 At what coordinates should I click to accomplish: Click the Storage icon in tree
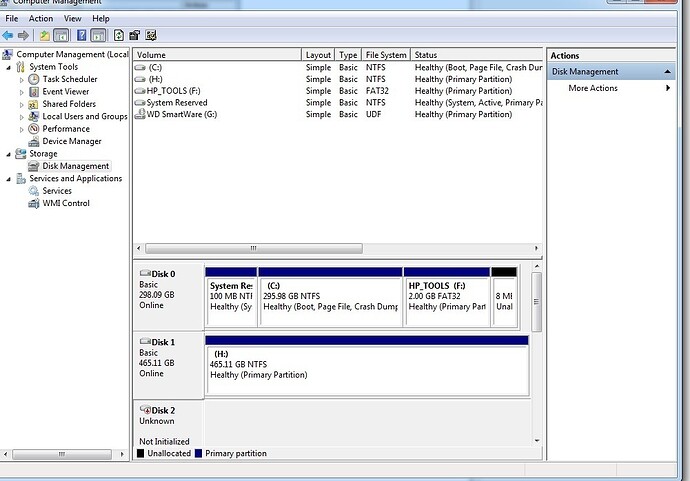click(21, 154)
